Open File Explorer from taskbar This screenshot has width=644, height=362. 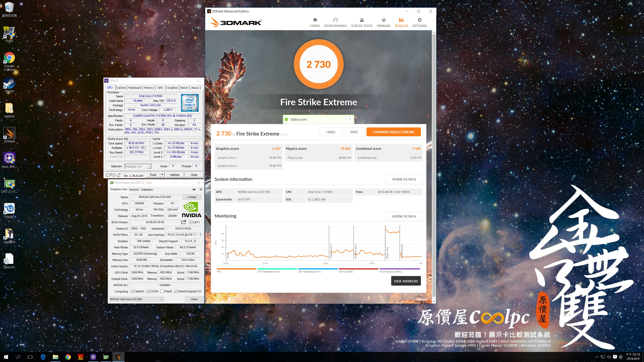point(56,357)
